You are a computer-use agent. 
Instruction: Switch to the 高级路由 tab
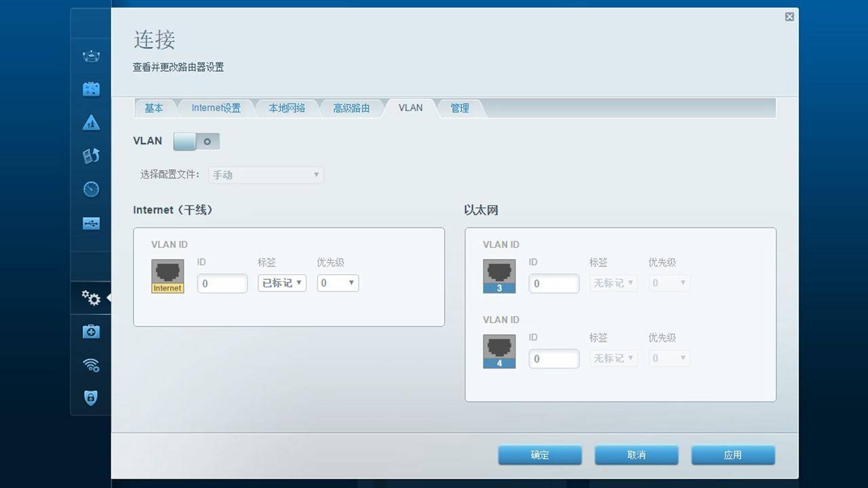tap(352, 107)
